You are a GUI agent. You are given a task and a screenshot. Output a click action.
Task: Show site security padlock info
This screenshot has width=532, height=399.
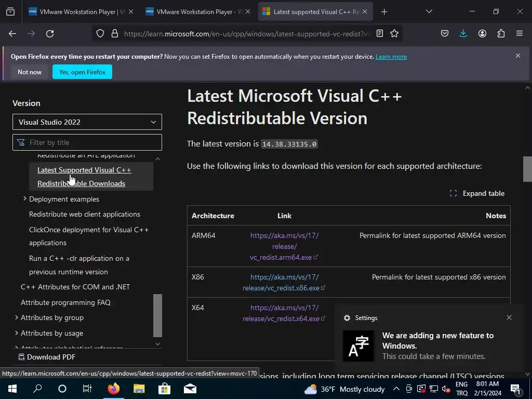pyautogui.click(x=115, y=34)
